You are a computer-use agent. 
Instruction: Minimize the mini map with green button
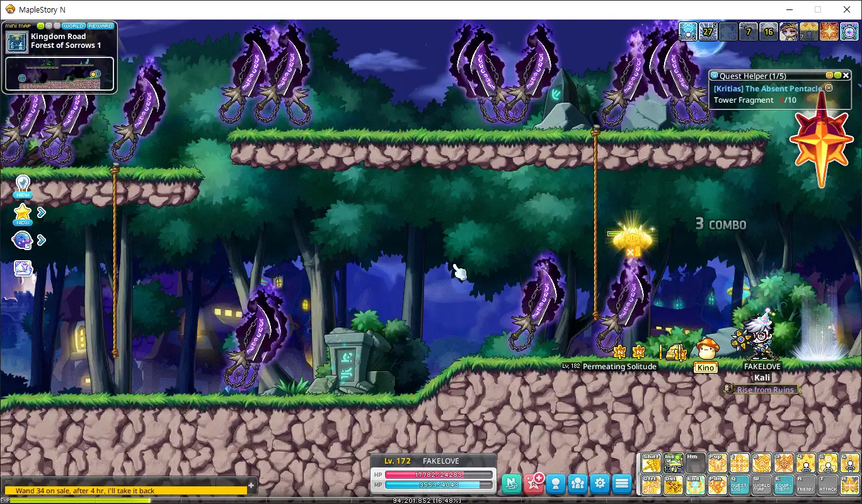click(x=41, y=26)
